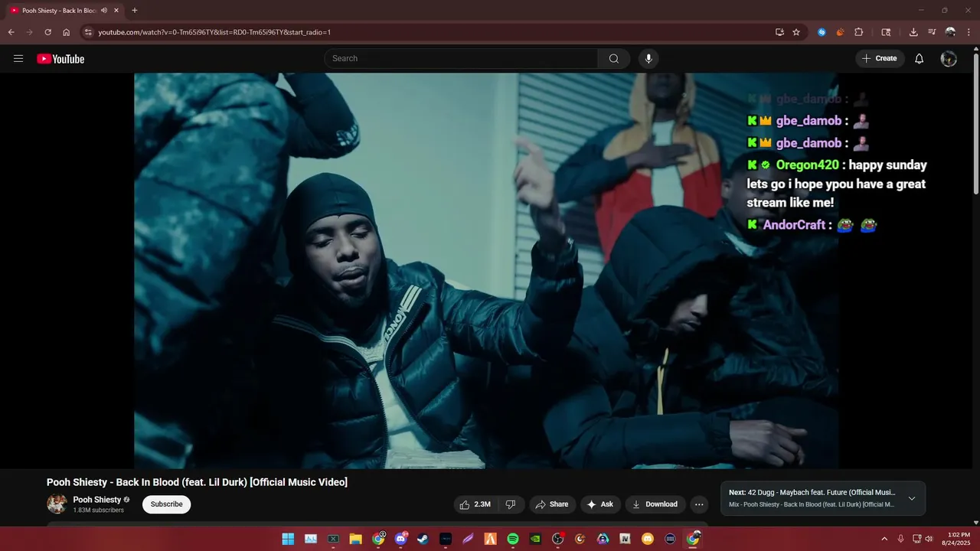The height and width of the screenshot is (551, 980).
Task: Focus the YouTube search field
Action: tap(461, 58)
